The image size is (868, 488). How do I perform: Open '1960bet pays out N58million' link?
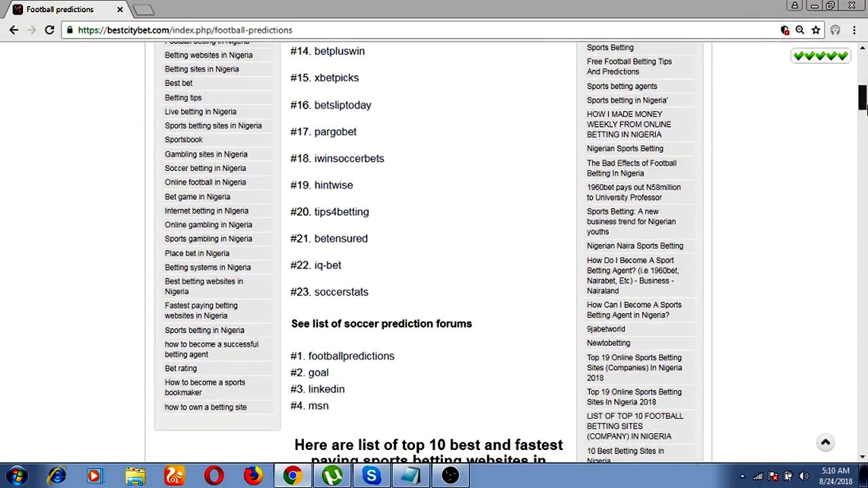coord(633,192)
